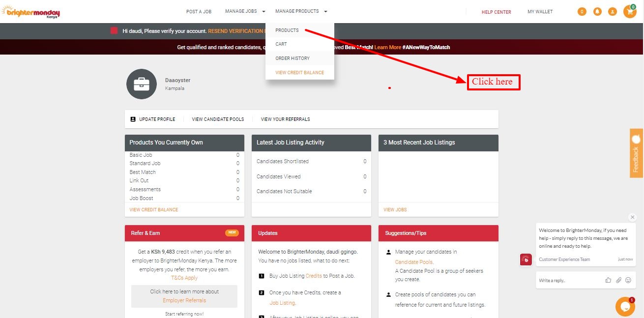Click the NEW badge on Refer & Earn
Image resolution: width=644 pixels, height=318 pixels.
tap(232, 233)
